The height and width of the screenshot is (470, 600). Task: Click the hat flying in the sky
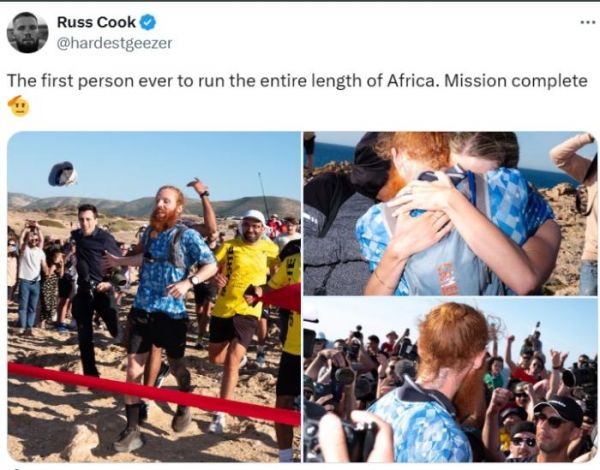pos(63,174)
